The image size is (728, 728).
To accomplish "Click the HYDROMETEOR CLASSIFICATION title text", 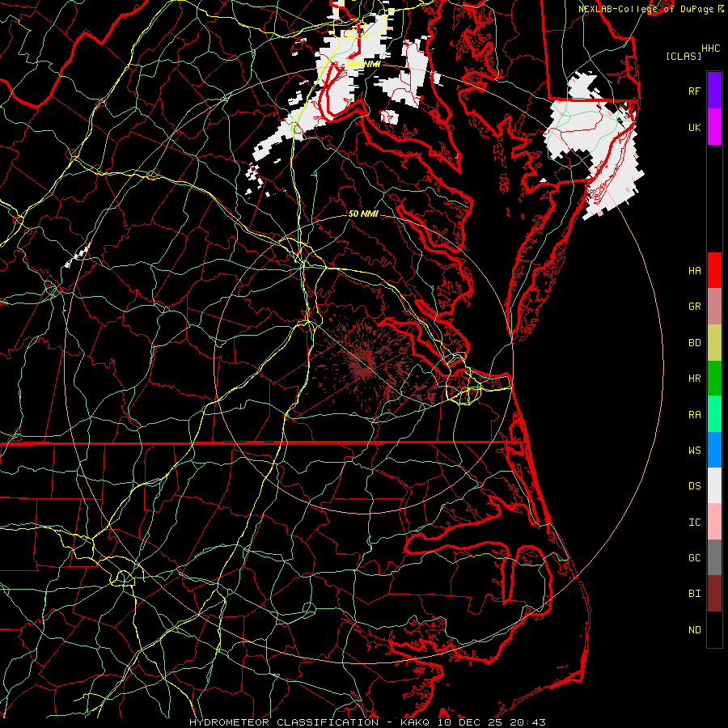I will pos(284,722).
